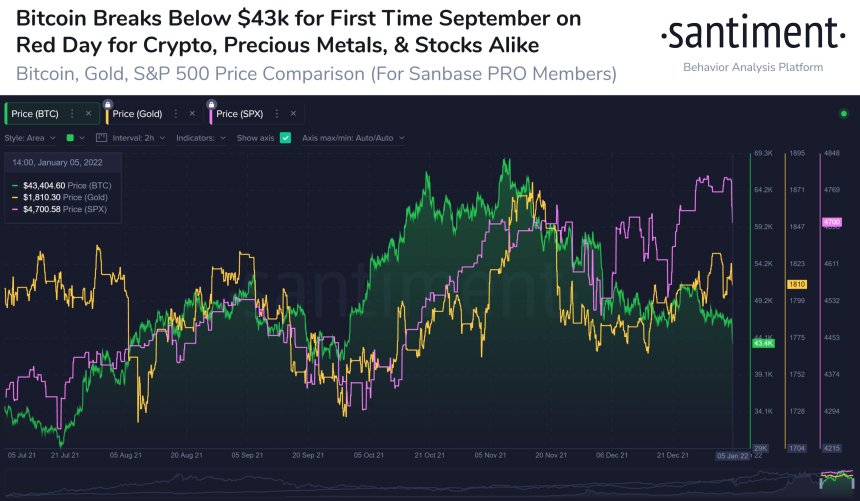Remove the Price (SPX) metric
The image size is (860, 501).
[x=293, y=114]
